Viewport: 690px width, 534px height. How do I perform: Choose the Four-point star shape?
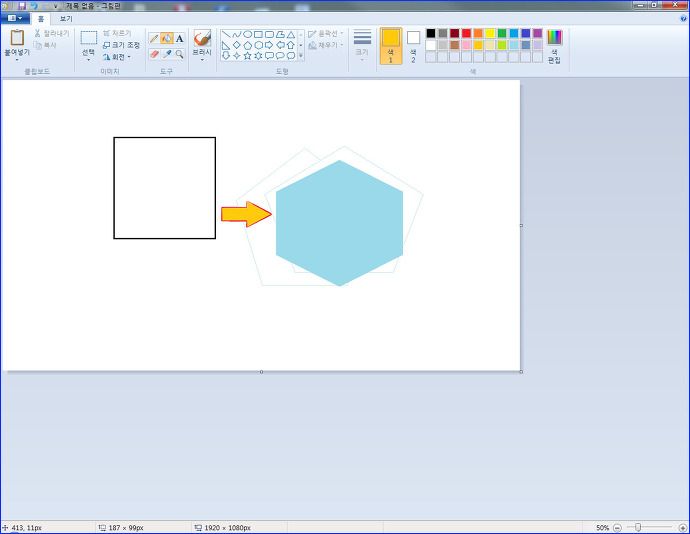237,55
